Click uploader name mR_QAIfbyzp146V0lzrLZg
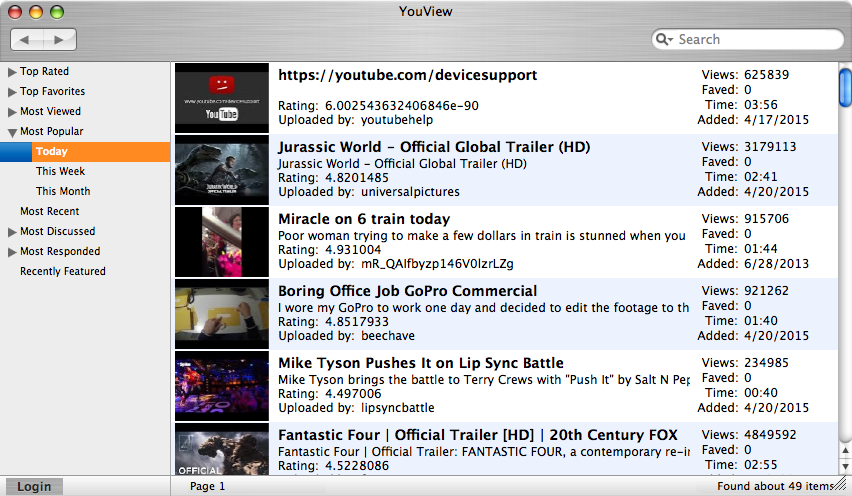 437,264
